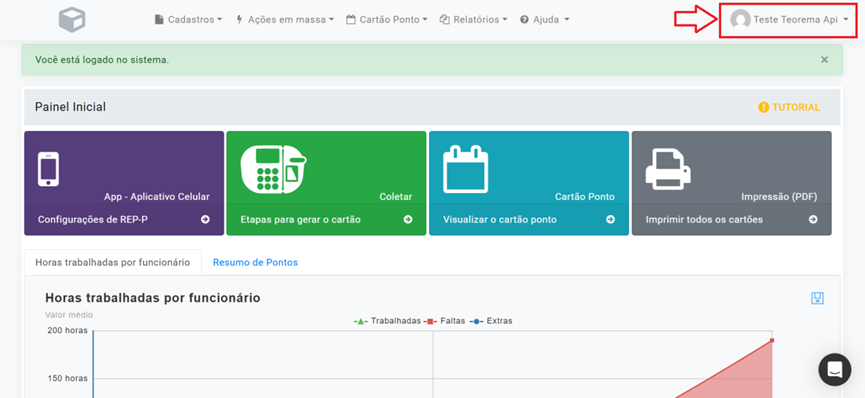Click the calendar icon on the Cartão Ponto card
This screenshot has height=398, width=865.
point(466,169)
